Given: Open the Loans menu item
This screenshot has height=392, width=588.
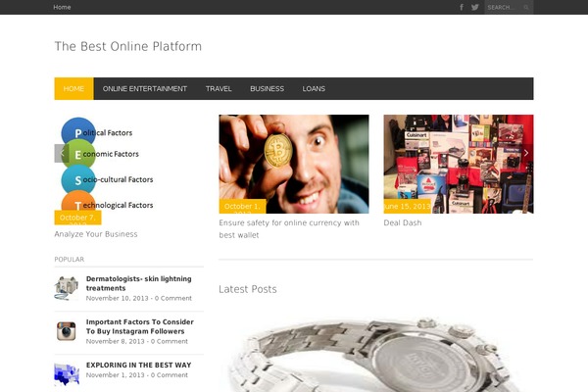Looking at the screenshot, I should pyautogui.click(x=314, y=88).
